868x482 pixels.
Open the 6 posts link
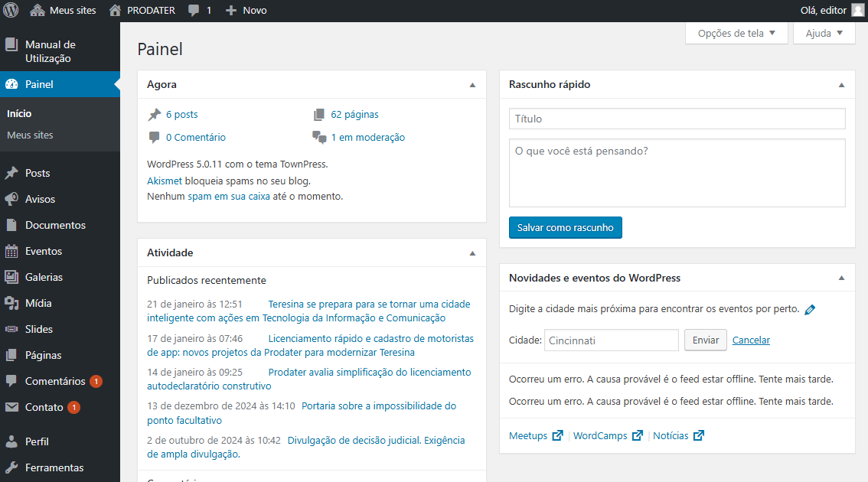(181, 115)
